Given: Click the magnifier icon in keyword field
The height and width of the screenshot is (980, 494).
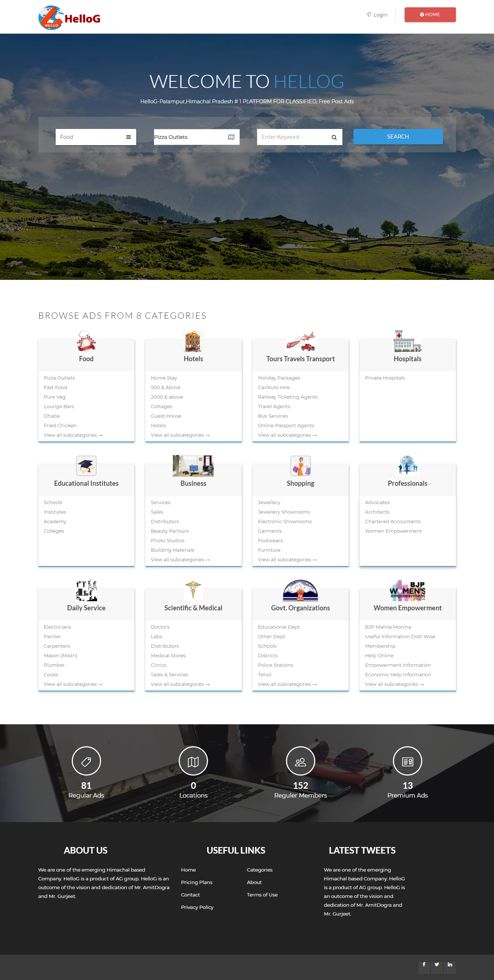Looking at the screenshot, I should point(334,137).
